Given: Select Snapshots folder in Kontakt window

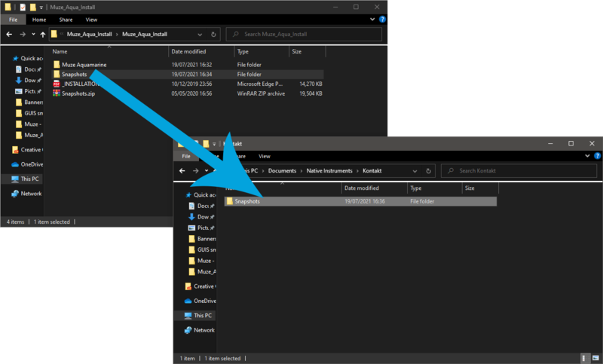Looking at the screenshot, I should [x=360, y=201].
